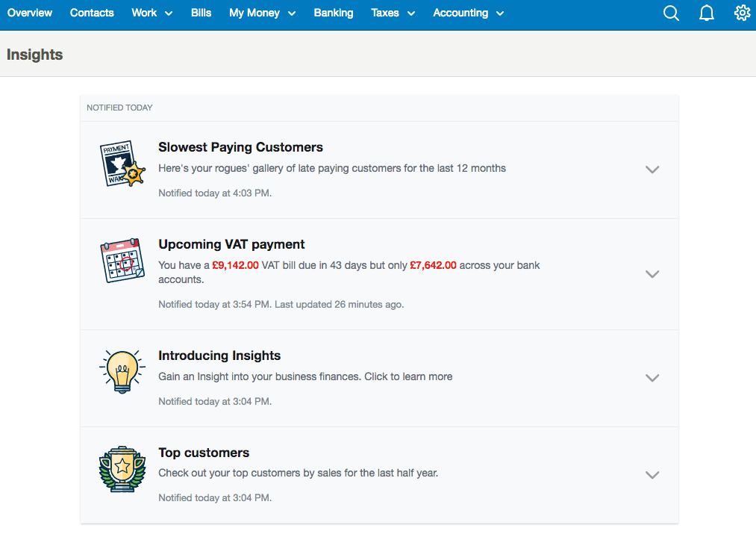The image size is (756, 537).
Task: Click the 'NOTIFIED TODAY' section label
Action: [119, 108]
